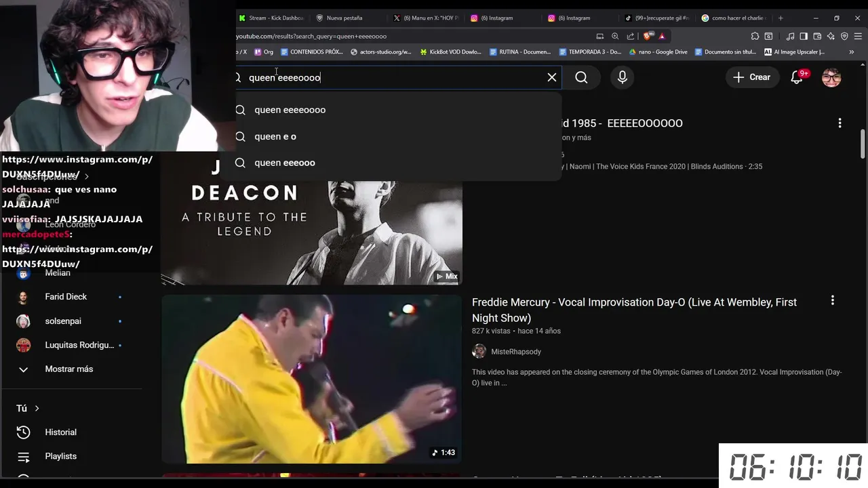Click the YouTube search magnifier button
Screen dimensions: 868x488
581,77
